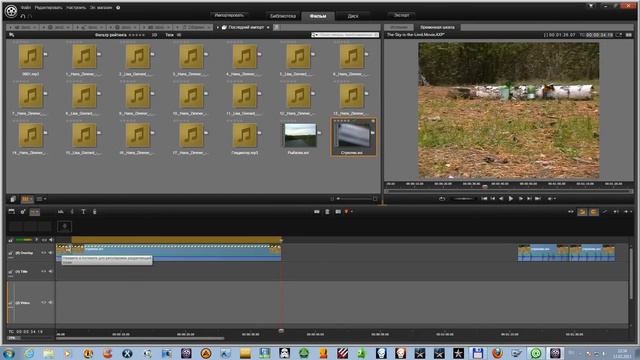This screenshot has width=640, height=360.
Task: Click the timeline playhead marker on the ruler
Action: pos(281,331)
